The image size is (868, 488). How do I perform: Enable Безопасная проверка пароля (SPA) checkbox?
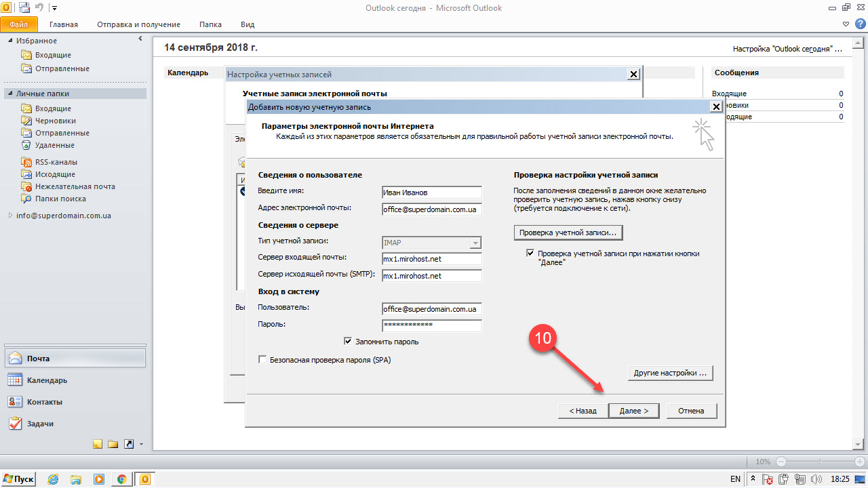coord(263,360)
